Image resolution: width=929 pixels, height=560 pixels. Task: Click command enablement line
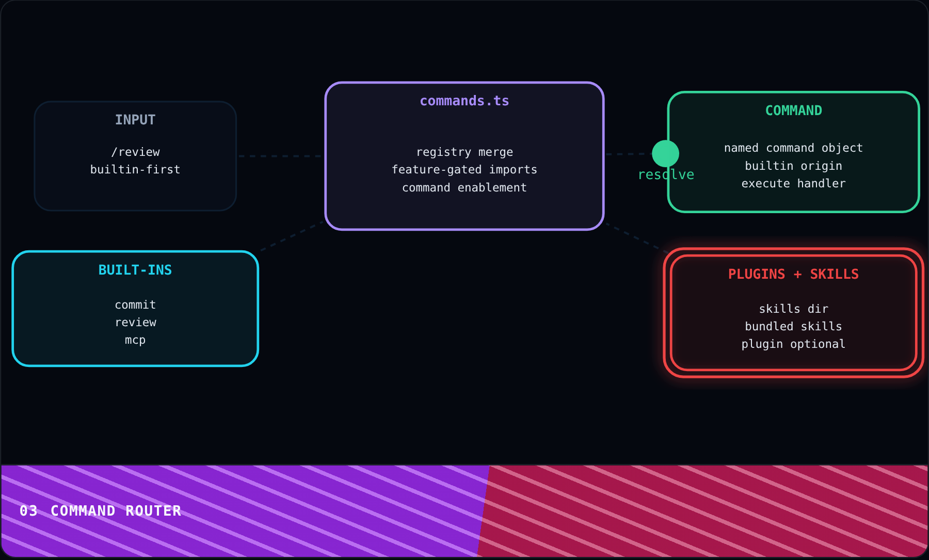[464, 187]
